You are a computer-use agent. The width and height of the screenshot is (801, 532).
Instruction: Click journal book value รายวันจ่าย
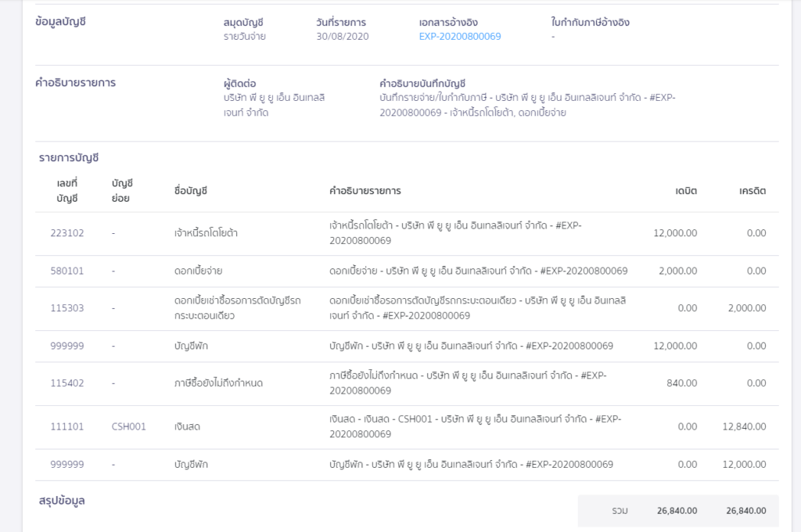pyautogui.click(x=245, y=36)
